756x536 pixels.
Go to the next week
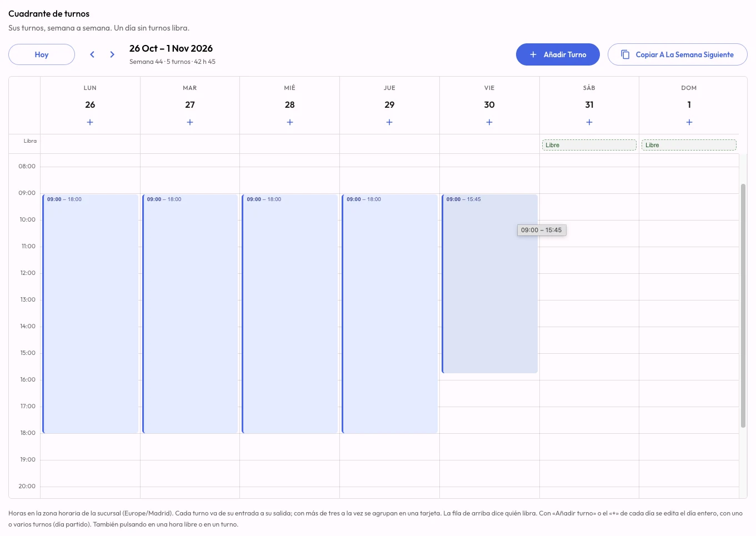tap(112, 54)
